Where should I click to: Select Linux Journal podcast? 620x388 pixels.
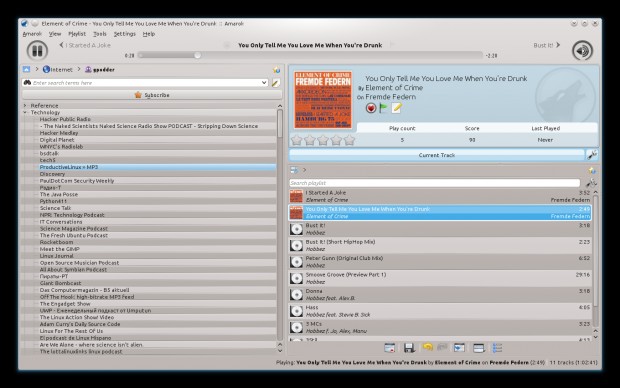coord(57,256)
